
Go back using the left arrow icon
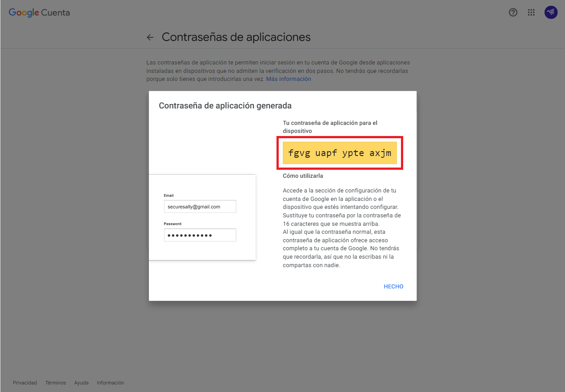[x=150, y=37]
